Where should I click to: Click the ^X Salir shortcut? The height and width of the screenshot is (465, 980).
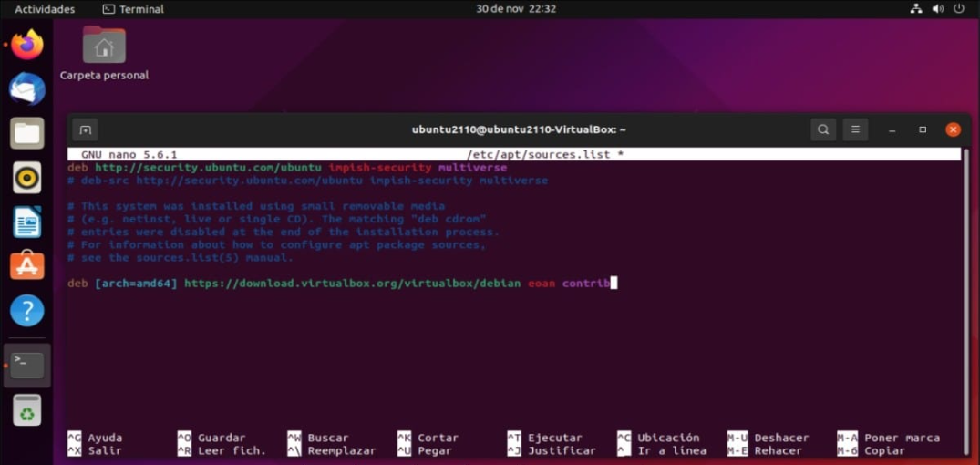pos(95,450)
